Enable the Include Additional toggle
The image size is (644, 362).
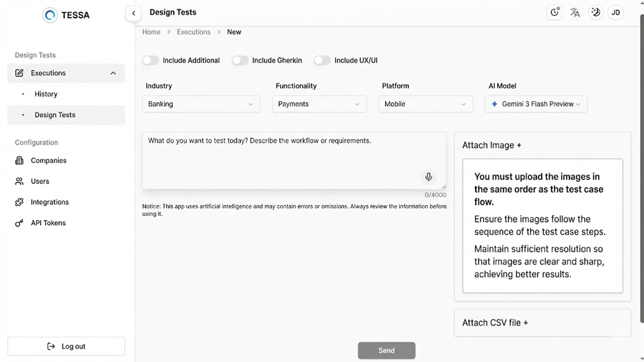(151, 60)
